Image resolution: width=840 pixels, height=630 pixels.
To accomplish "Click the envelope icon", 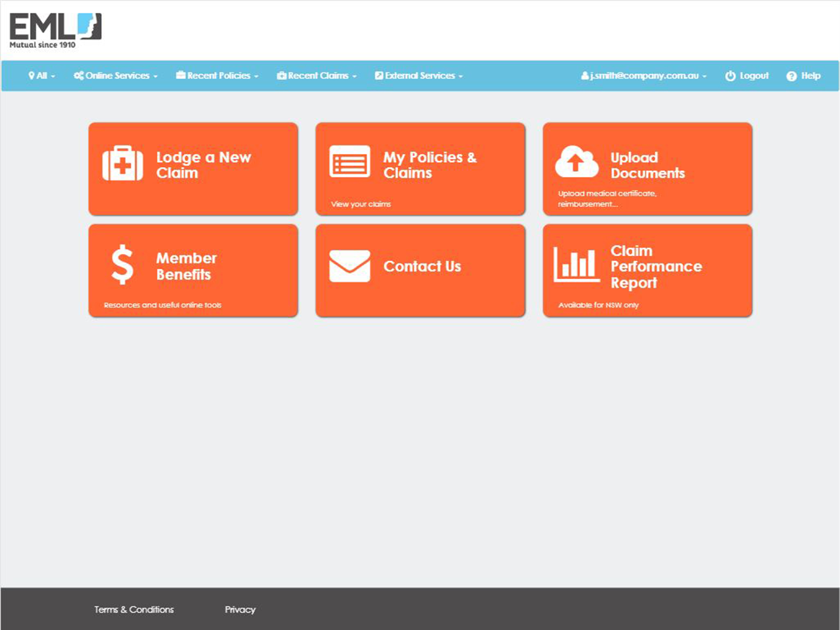I will click(349, 266).
